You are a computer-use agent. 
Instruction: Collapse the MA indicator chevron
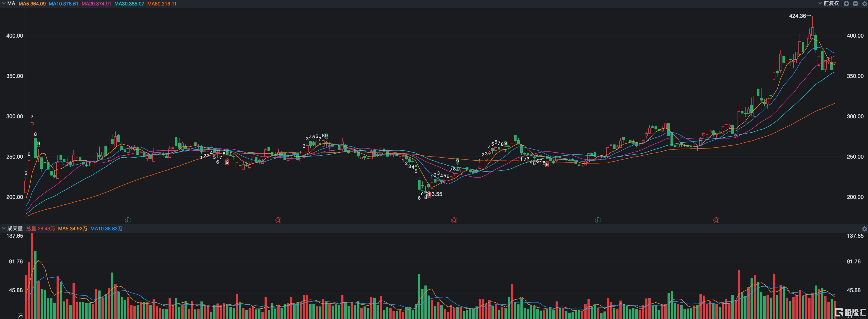(3, 3)
